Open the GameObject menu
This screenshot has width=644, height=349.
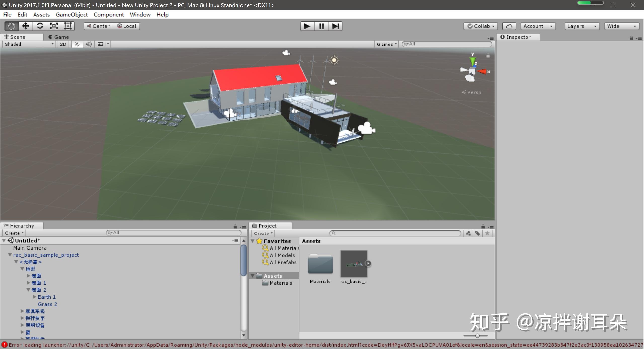pos(72,14)
